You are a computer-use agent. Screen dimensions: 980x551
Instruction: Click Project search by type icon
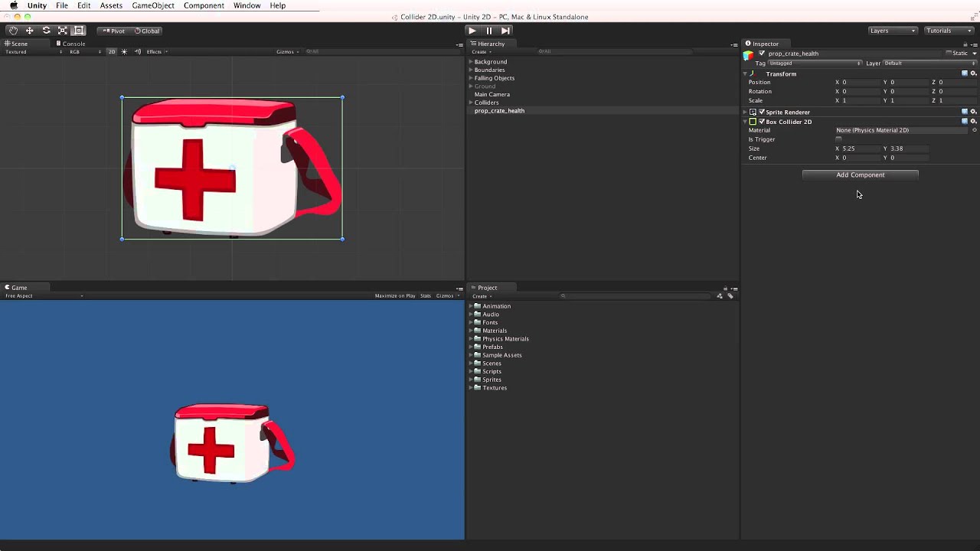[x=720, y=296]
